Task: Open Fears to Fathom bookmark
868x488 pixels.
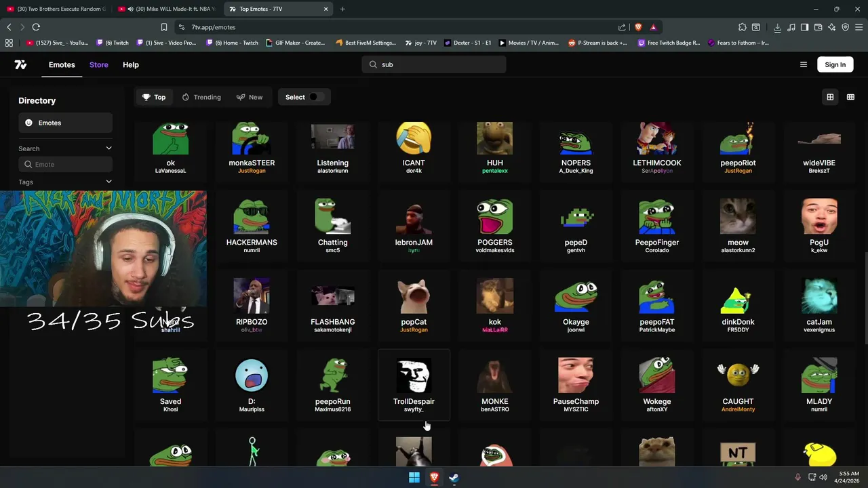Action: coord(738,43)
